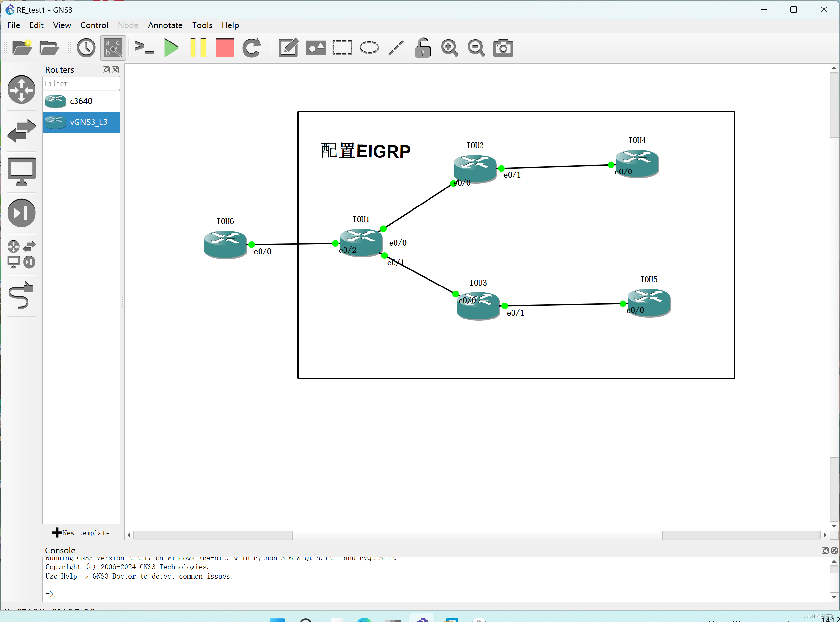840x622 pixels.
Task: Open the Control menu
Action: 94,25
